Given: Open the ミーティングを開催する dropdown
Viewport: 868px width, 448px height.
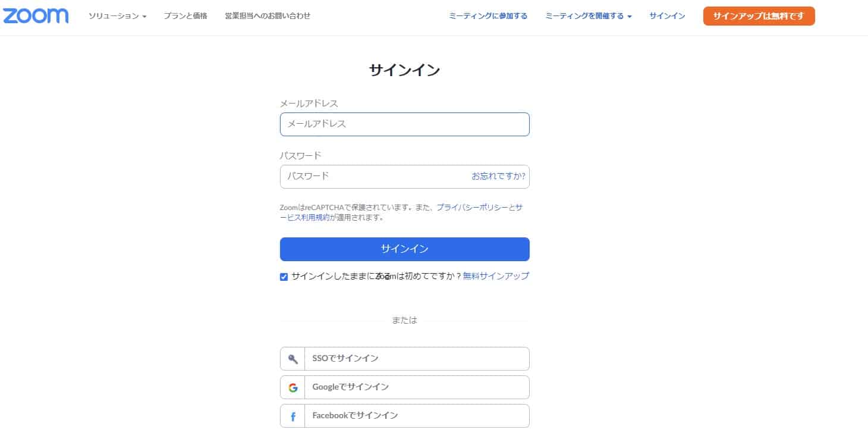Looking at the screenshot, I should 588,16.
